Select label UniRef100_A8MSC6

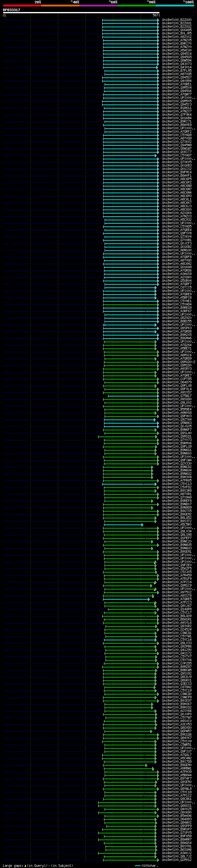[x=176, y=355]
